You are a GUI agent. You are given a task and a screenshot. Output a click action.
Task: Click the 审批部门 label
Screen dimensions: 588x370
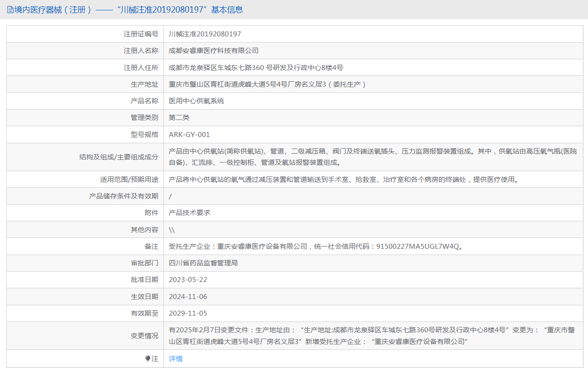pyautogui.click(x=145, y=263)
